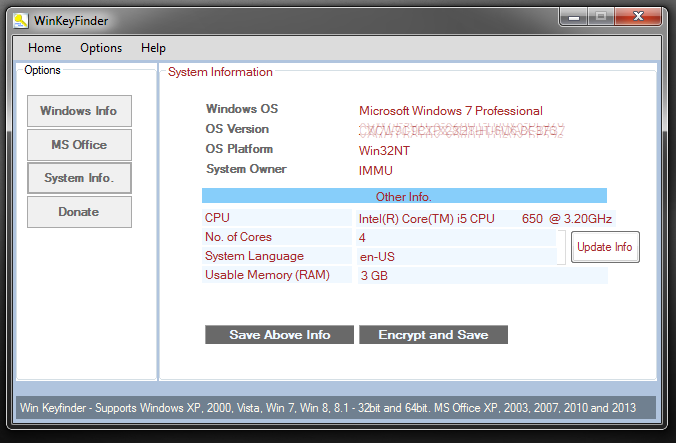
Task: Click the Donate button
Action: click(79, 212)
